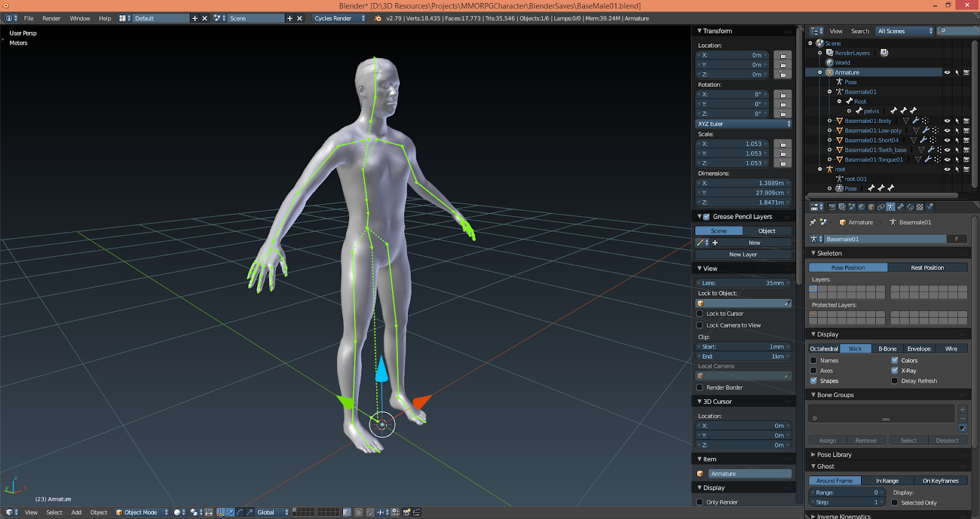
Task: Open the Render properties camera tab
Action: pos(832,207)
